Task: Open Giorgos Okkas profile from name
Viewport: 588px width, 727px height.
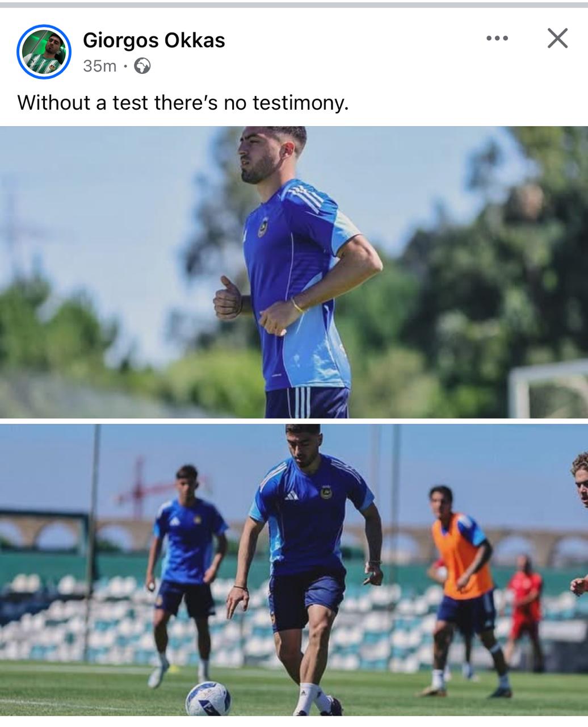Action: 154,40
